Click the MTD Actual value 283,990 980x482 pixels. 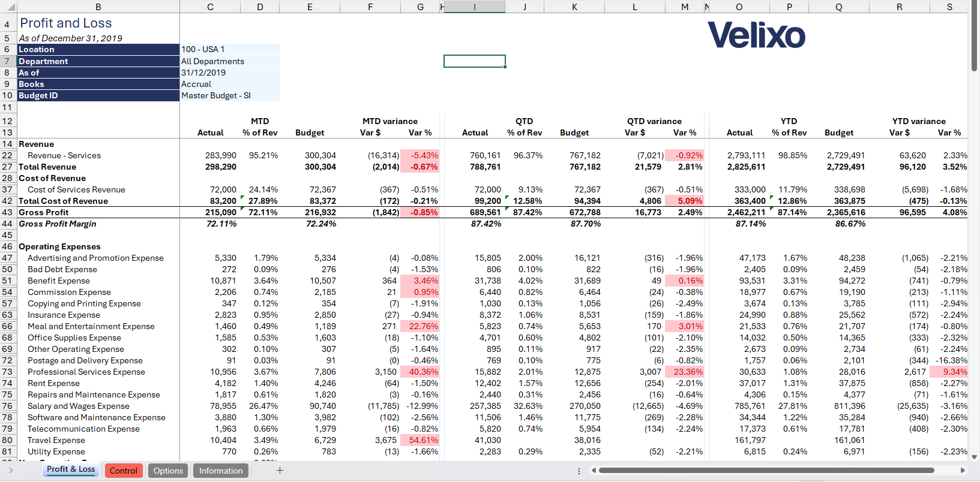coord(221,155)
